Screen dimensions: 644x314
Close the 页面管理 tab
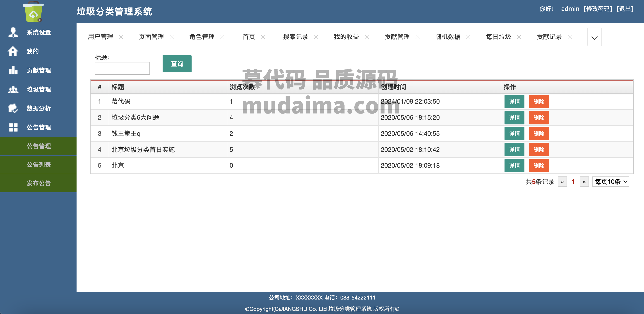(172, 37)
